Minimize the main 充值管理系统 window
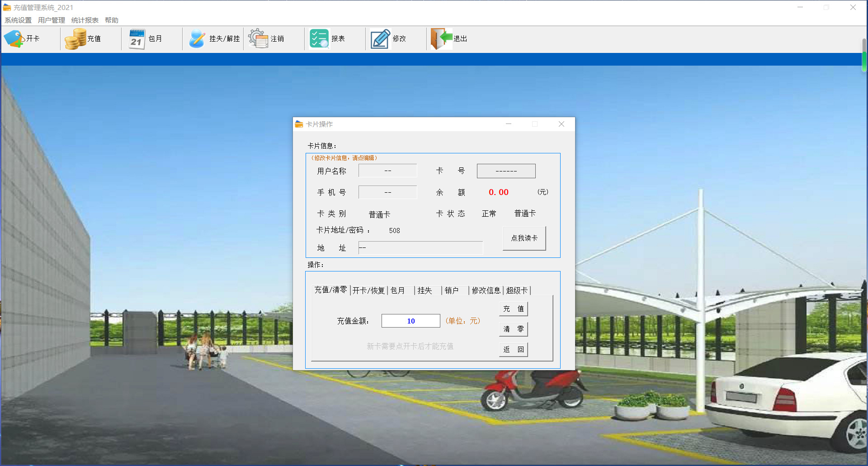Image resolution: width=868 pixels, height=466 pixels. (800, 7)
